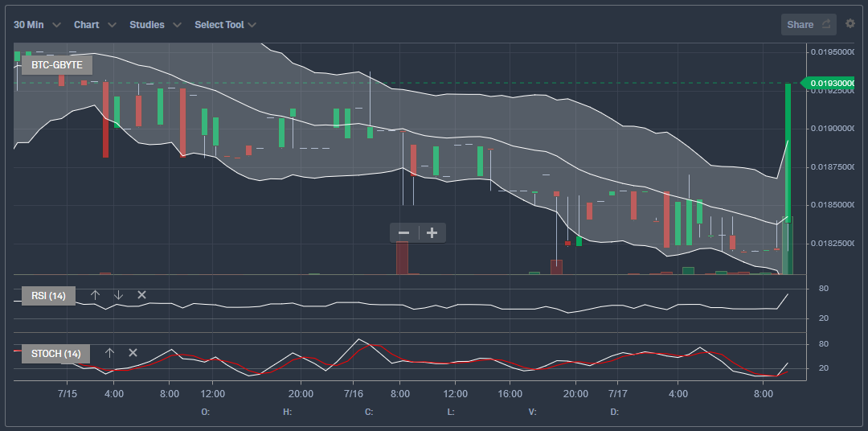This screenshot has height=431, width=868.
Task: Click the 0.0187500 price axis label
Action: [x=833, y=166]
